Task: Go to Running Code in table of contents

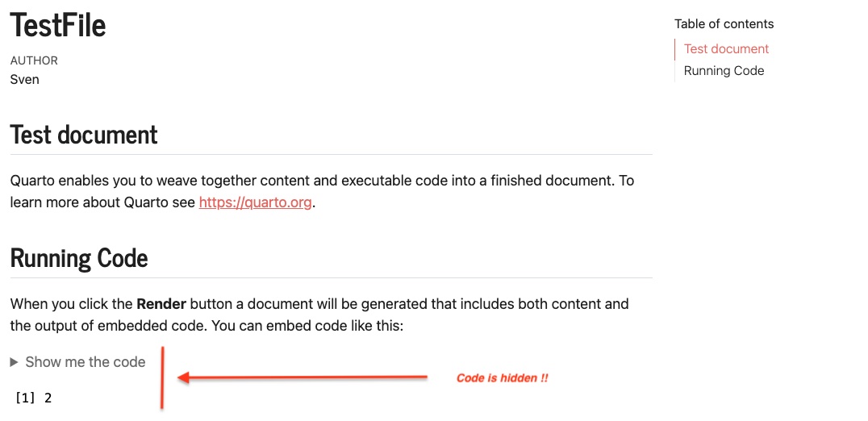Action: coord(724,71)
